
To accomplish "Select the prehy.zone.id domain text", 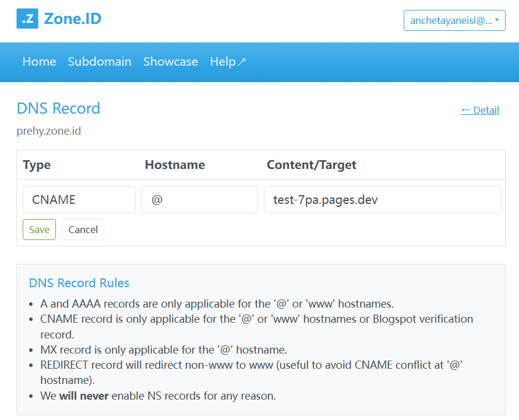I will 49,130.
